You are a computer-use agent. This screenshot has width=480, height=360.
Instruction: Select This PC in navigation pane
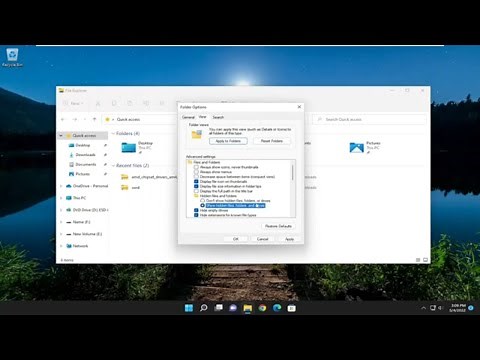click(x=79, y=198)
